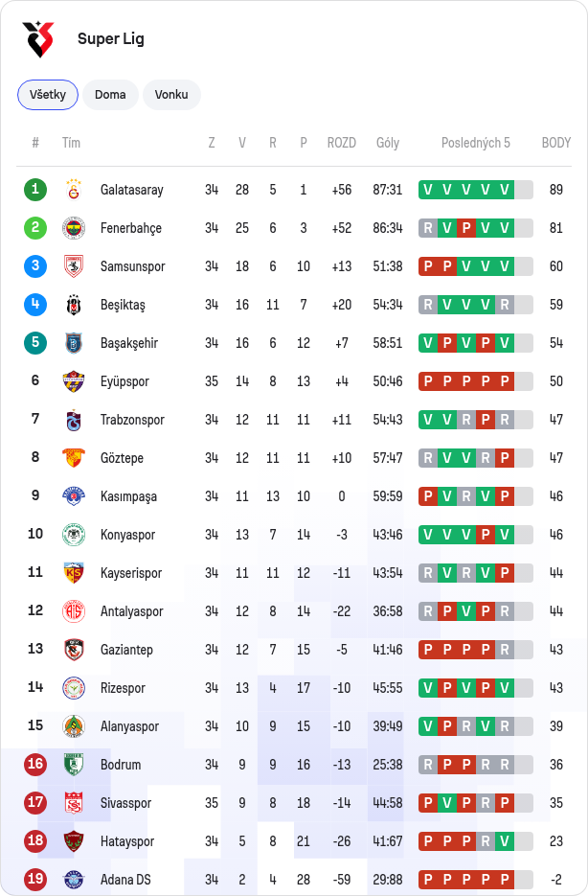Open the Samsunspor team link

[x=132, y=266]
